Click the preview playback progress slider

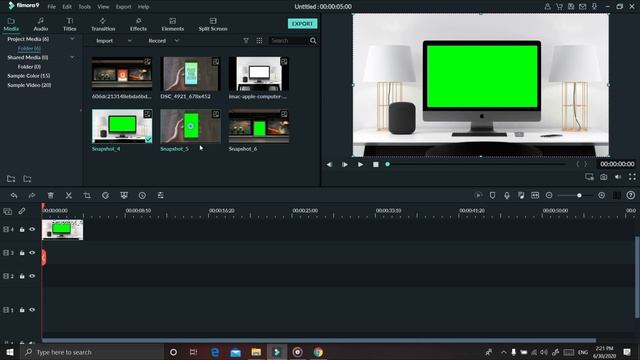(476, 164)
